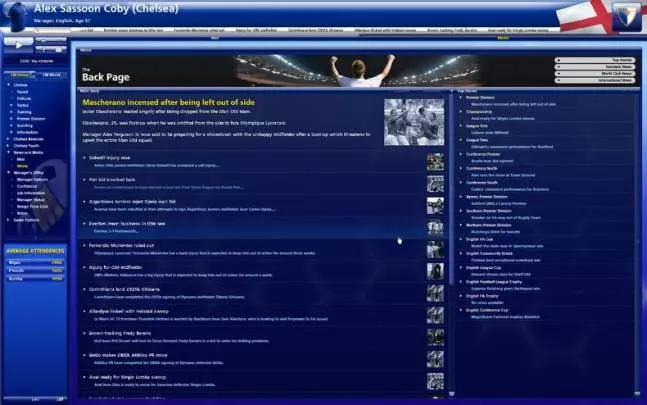Open the Allardyce linked with Helstad swoop story
Screen dimensions: 647x405
(x=129, y=311)
